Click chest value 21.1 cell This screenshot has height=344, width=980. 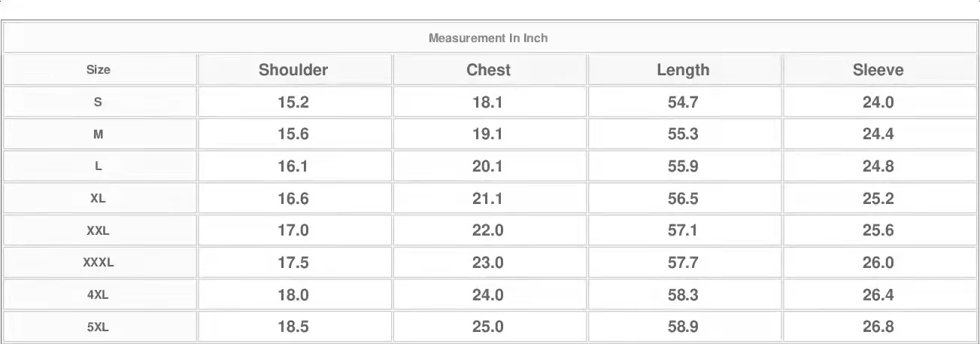[x=487, y=199]
